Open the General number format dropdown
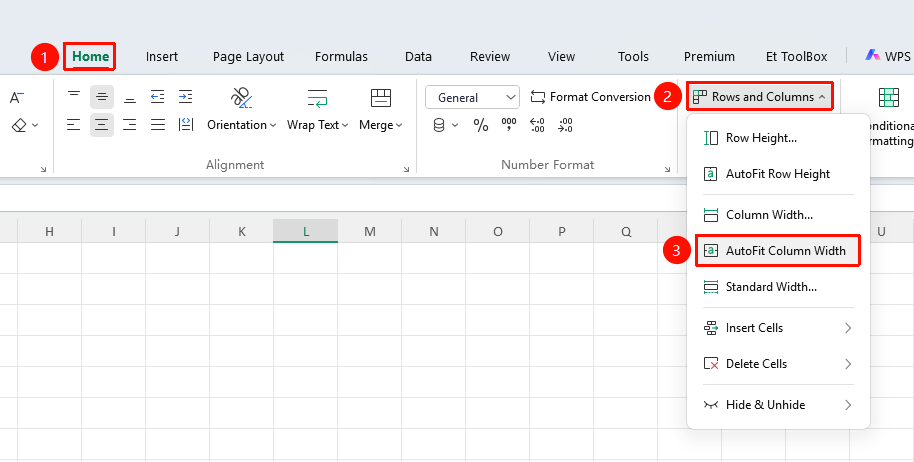 [472, 97]
